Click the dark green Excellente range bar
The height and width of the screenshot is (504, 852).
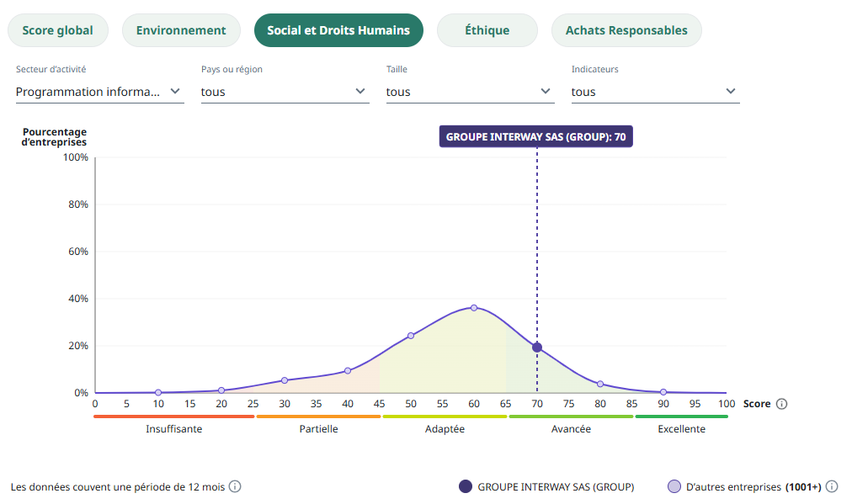681,416
